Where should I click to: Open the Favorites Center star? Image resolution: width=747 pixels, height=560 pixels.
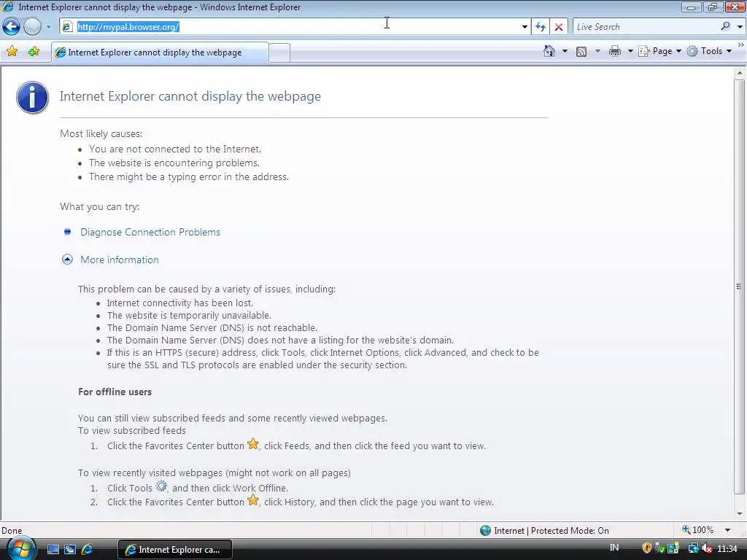click(12, 52)
